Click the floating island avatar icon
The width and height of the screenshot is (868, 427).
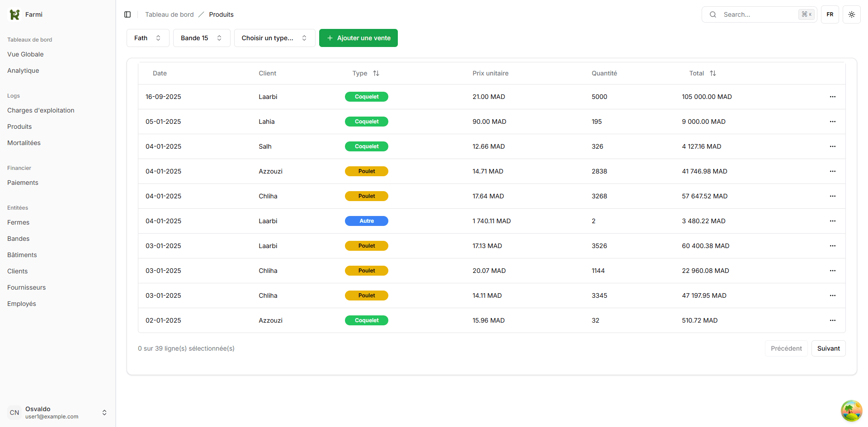pyautogui.click(x=851, y=410)
